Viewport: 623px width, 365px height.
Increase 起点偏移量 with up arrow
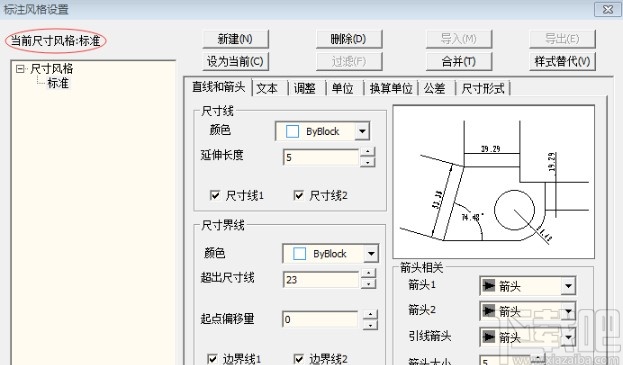[370, 315]
